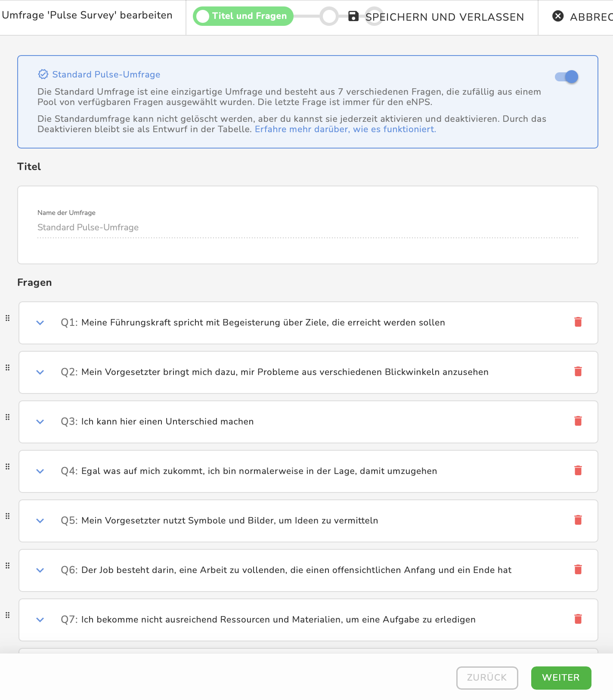Screen dimensions: 613x700
Task: Click the Q2 text about Blickwinkeln
Action: (285, 372)
